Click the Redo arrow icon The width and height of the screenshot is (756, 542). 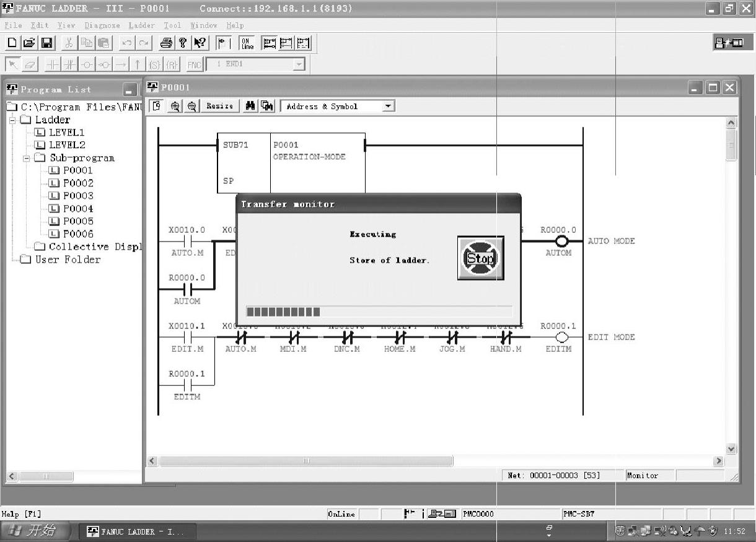(144, 43)
